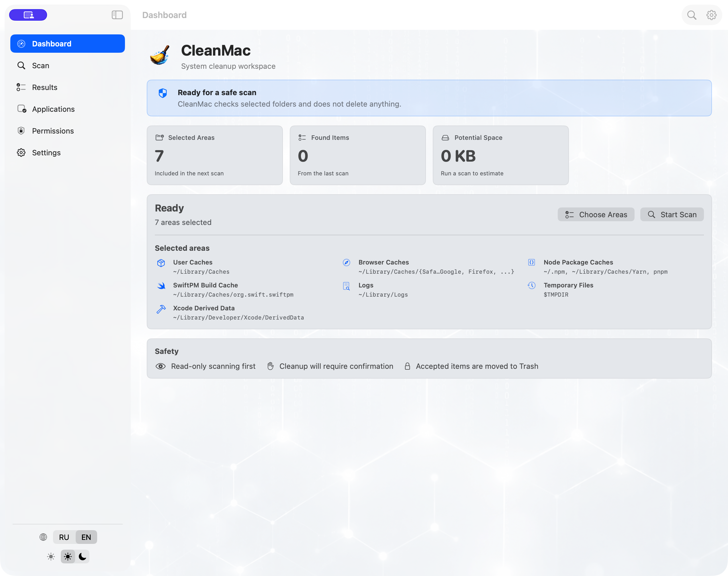The height and width of the screenshot is (576, 728).
Task: Click the User Caches box icon
Action: (161, 263)
